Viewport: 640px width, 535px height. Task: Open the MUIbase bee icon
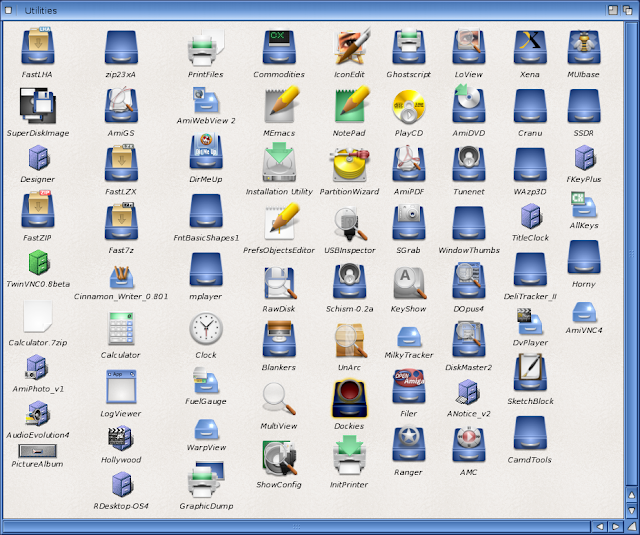(x=584, y=47)
